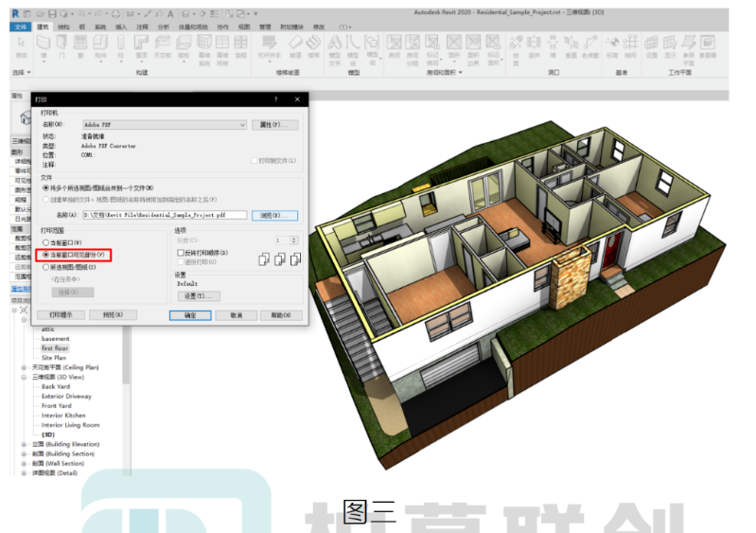Viewport: 756px width, 533px height.
Task: Select the Mullion (竖梃) tool
Action: (240, 46)
